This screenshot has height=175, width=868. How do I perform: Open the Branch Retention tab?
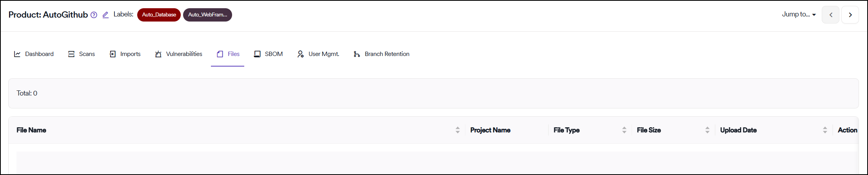click(387, 54)
